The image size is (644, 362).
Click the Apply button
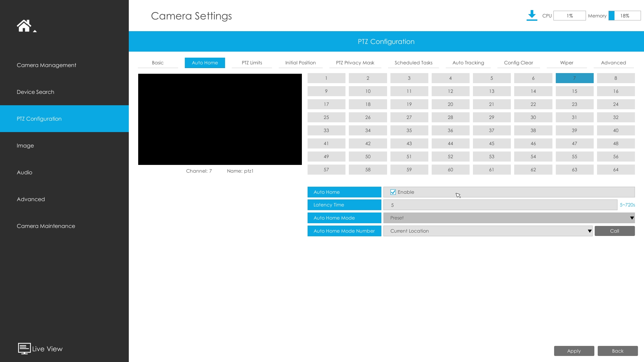click(x=574, y=351)
